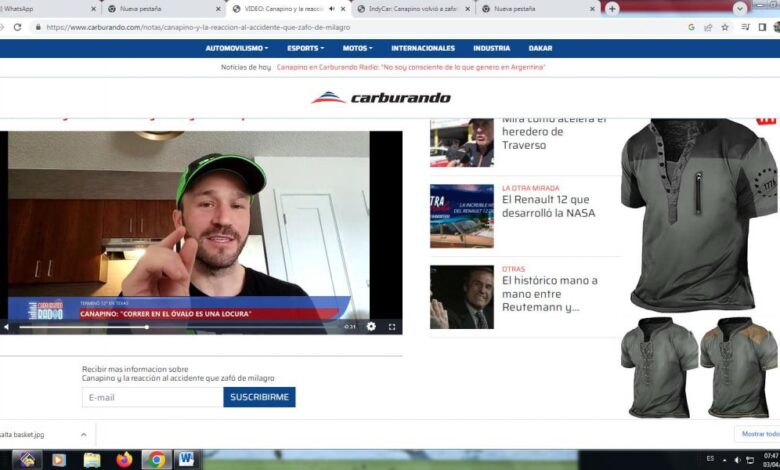Click the SUSCRIBIRME button

(x=259, y=397)
